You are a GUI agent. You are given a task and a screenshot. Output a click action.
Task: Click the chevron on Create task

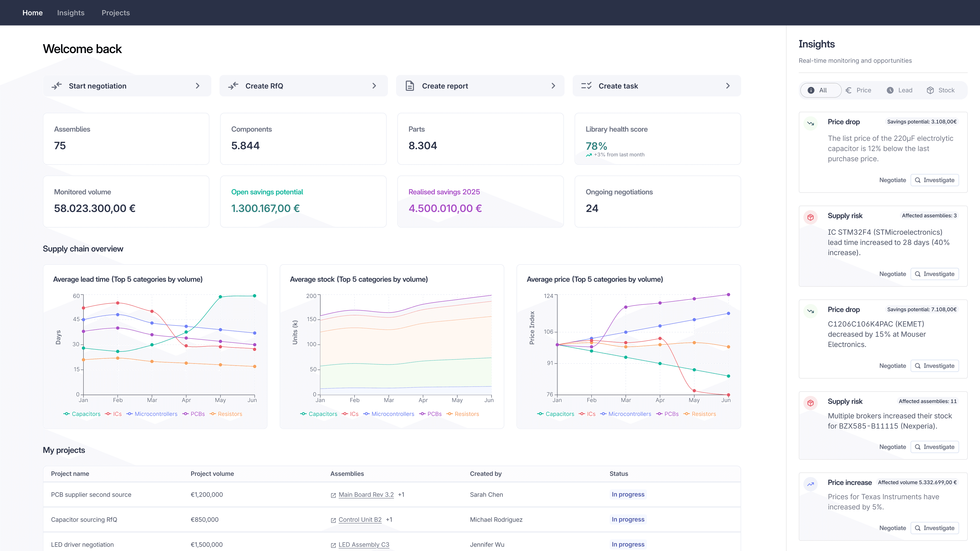pos(728,86)
